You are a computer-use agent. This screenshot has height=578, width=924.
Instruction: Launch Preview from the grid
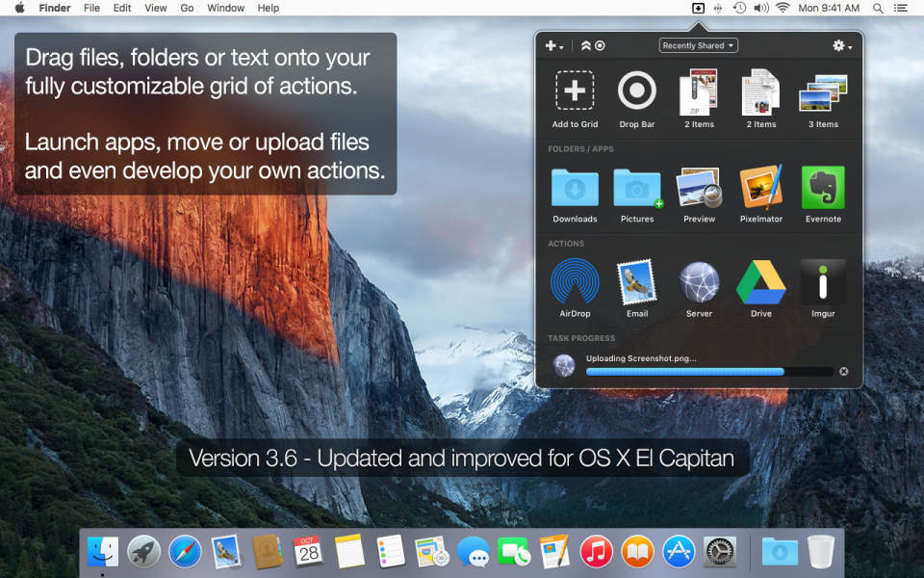(699, 188)
